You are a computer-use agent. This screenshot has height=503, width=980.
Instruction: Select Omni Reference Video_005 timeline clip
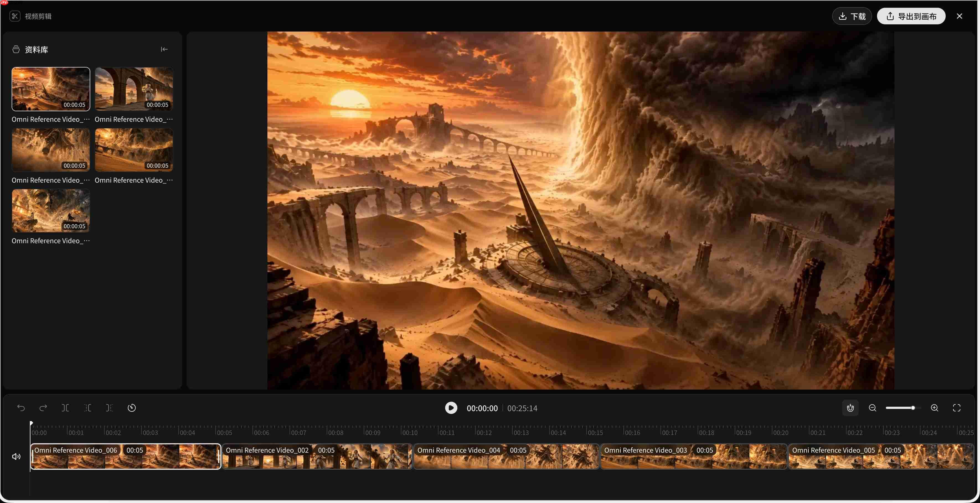[881, 456]
